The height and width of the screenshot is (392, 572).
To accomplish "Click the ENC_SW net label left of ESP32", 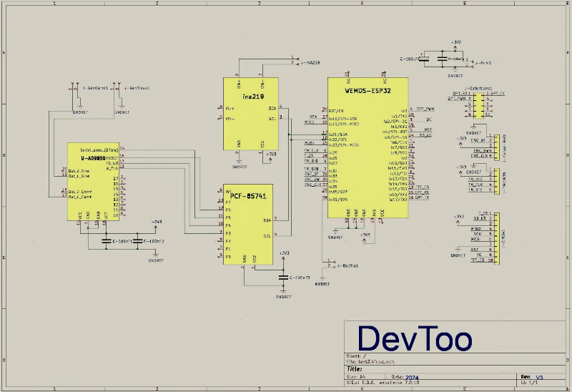I will pos(312,180).
